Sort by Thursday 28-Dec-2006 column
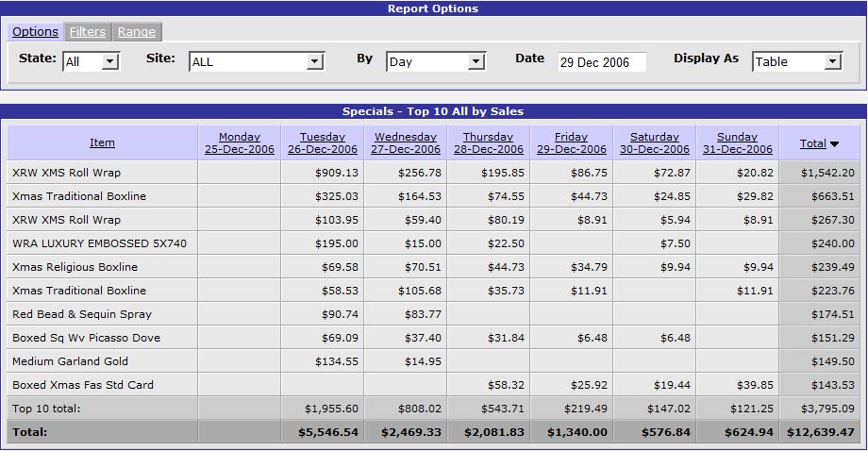Image resolution: width=868 pixels, height=451 pixels. 489,142
